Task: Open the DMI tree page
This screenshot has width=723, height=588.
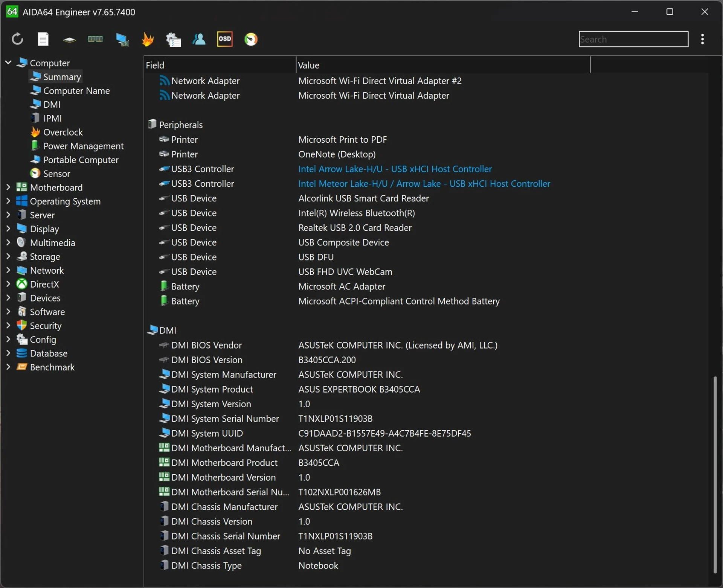Action: pos(46,105)
